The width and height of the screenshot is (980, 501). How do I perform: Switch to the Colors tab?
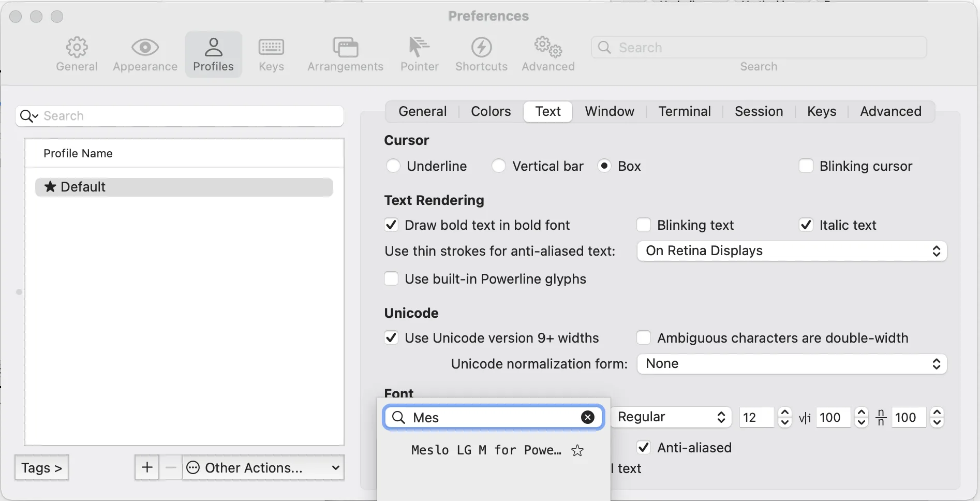pyautogui.click(x=491, y=111)
